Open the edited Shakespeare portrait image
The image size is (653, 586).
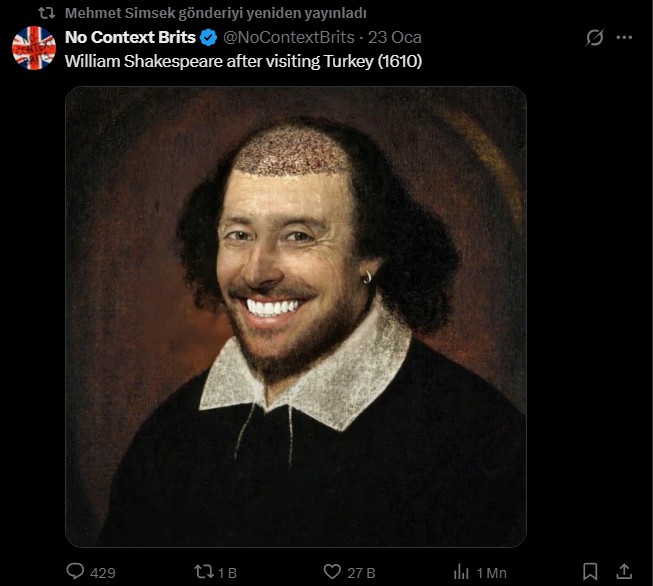pyautogui.click(x=296, y=316)
